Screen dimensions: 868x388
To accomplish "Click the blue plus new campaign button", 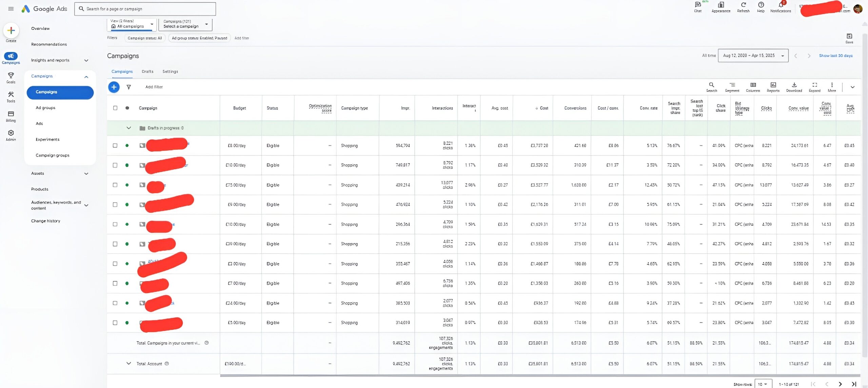I will [x=114, y=87].
